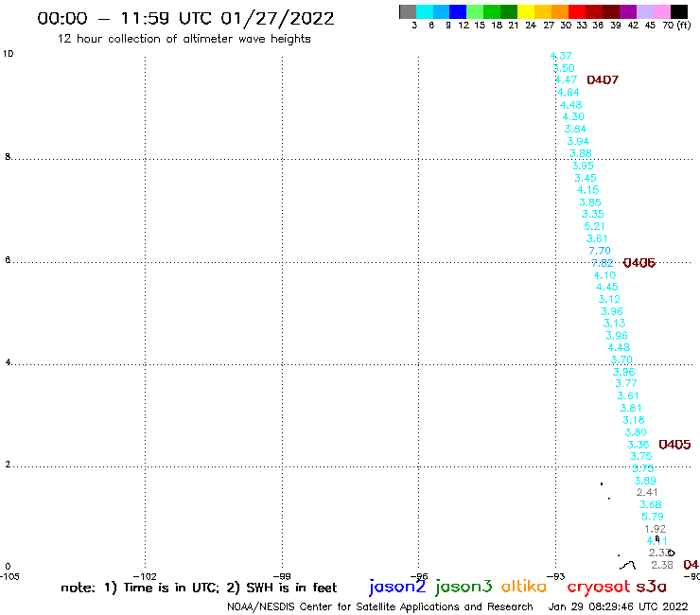The height and width of the screenshot is (615, 700).
Task: Select the wave height value 7.82
Action: (603, 263)
